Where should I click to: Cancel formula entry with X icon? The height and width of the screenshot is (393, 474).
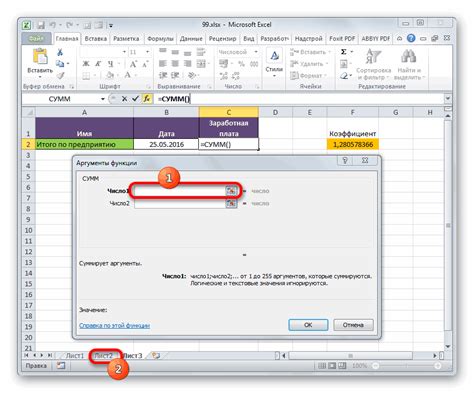[124, 99]
